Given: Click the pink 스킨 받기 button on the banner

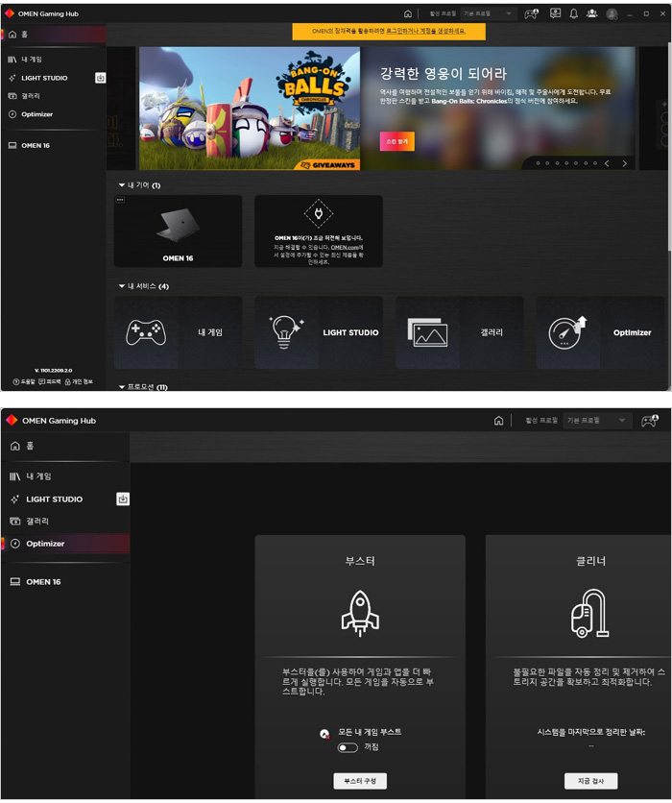Looking at the screenshot, I should 397,141.
